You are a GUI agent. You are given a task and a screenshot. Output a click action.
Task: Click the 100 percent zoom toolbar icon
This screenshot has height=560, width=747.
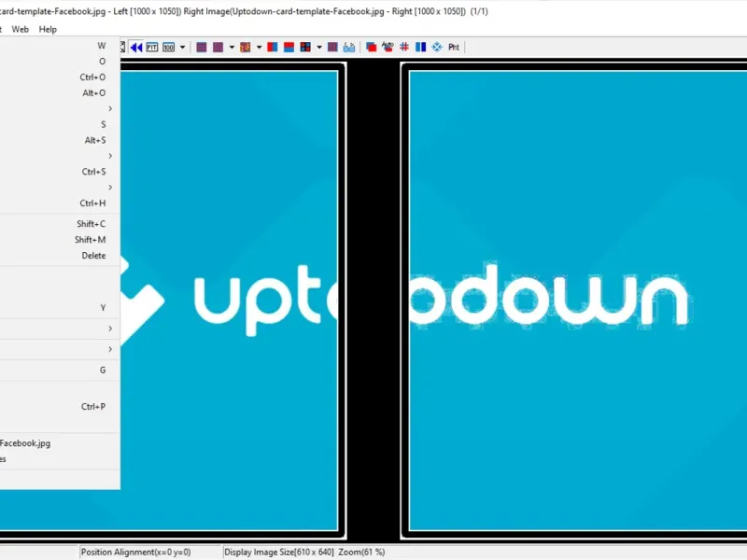click(169, 48)
